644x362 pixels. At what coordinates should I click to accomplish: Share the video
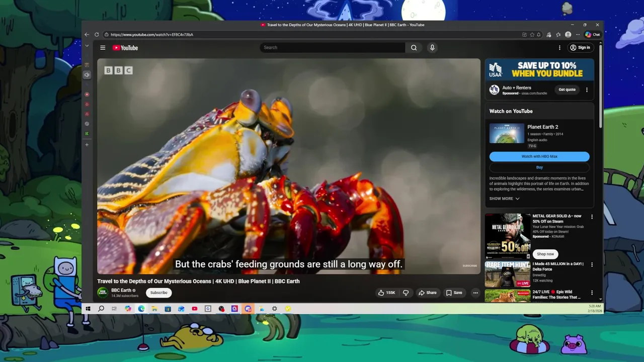(x=427, y=293)
